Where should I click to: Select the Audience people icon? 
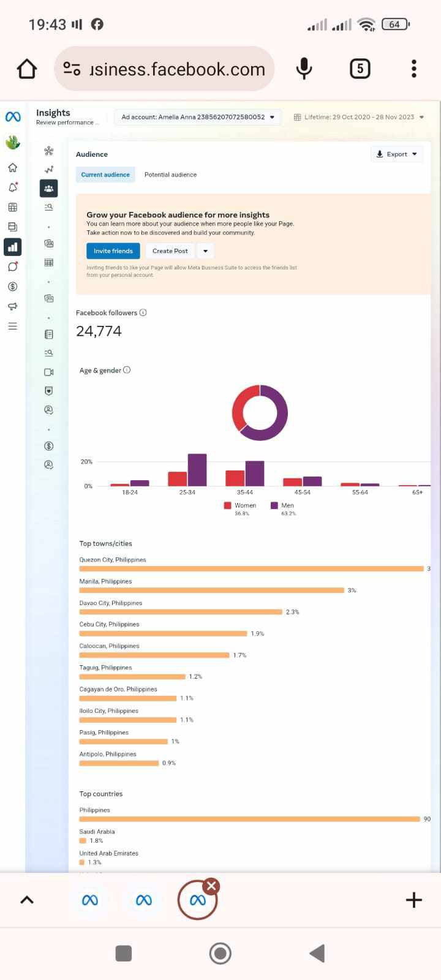tap(49, 188)
